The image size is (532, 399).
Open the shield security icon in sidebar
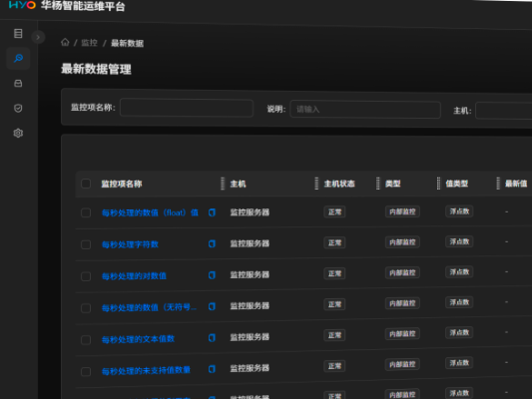tap(18, 108)
